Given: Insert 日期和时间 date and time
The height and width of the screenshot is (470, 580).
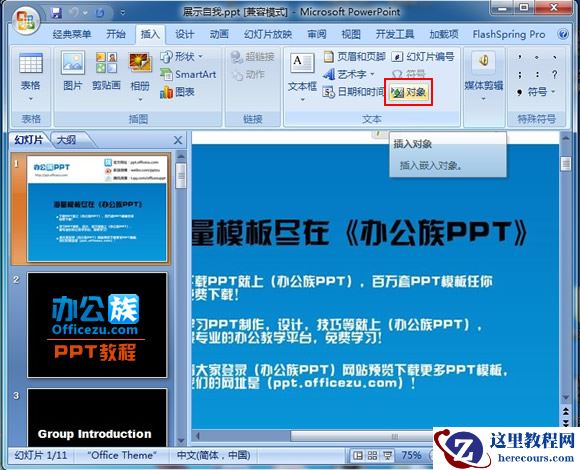Looking at the screenshot, I should (x=353, y=92).
